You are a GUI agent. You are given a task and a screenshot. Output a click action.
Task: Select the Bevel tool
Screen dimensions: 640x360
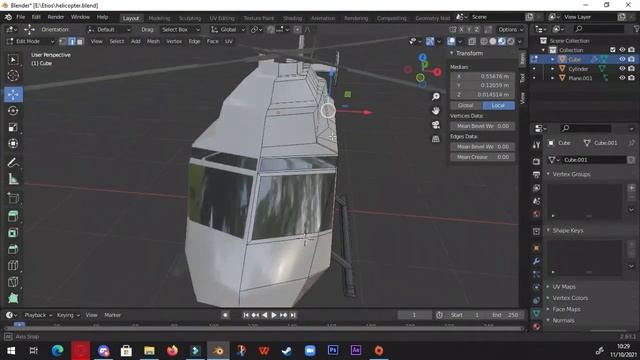[x=13, y=249]
